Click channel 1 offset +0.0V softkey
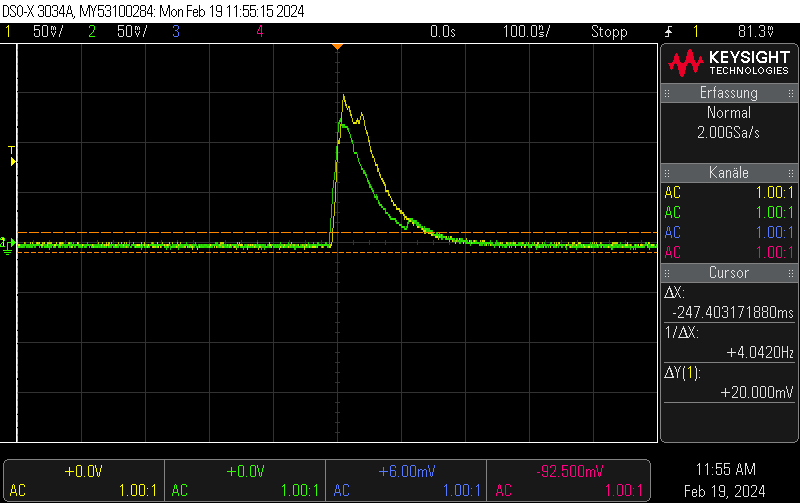This screenshot has height=503, width=800. 84,481
